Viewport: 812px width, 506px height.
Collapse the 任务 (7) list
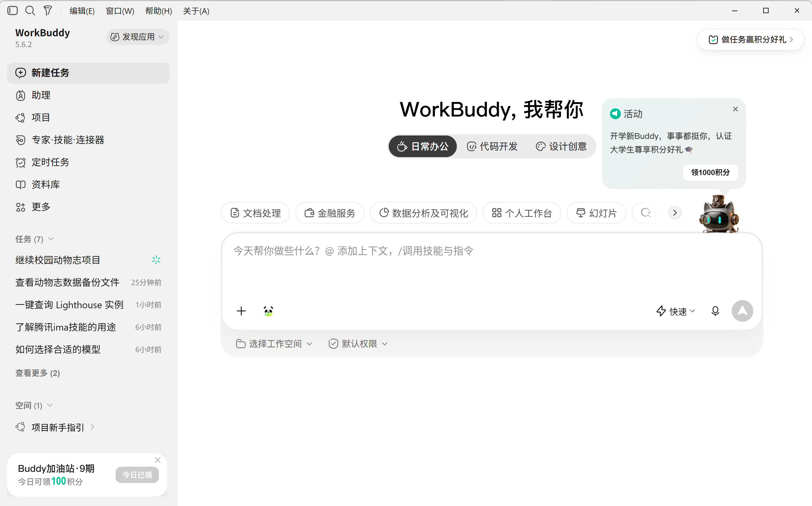(35, 239)
